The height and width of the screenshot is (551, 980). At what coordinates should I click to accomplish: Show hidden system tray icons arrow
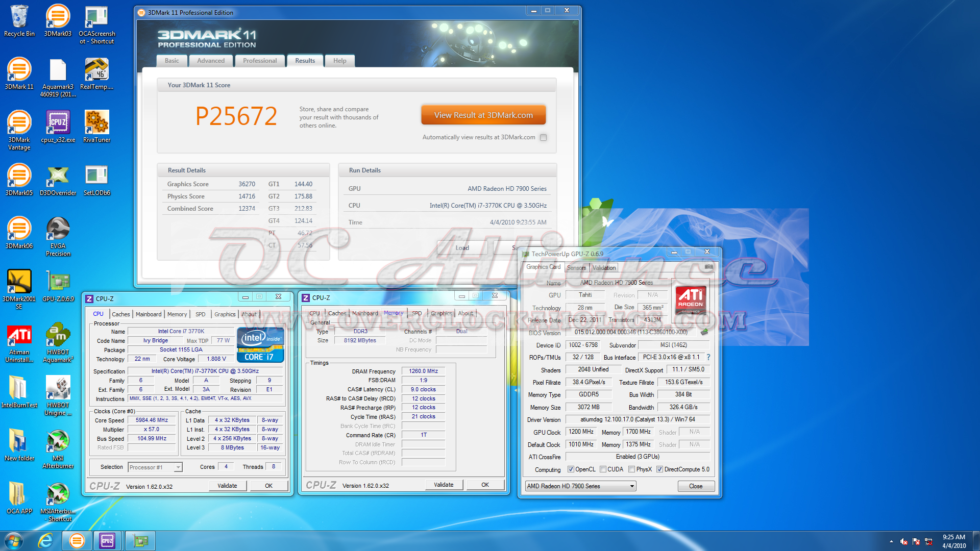891,541
